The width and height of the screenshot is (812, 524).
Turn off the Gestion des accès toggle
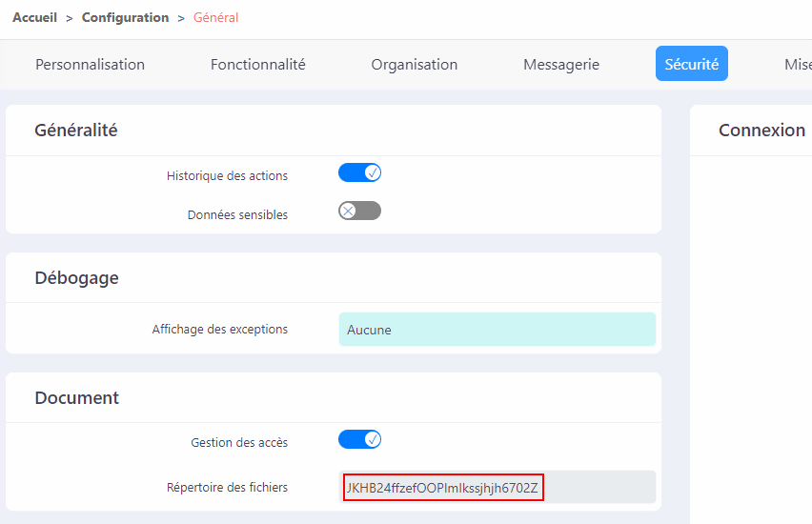[x=360, y=439]
